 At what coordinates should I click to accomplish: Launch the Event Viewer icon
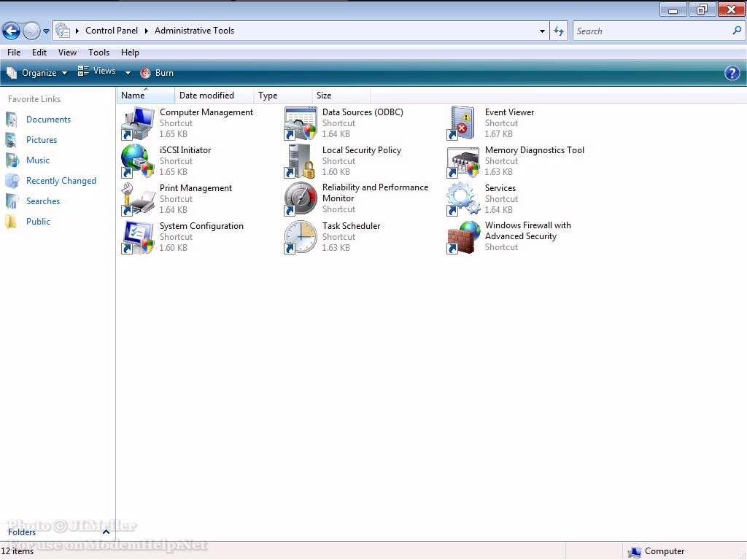[462, 123]
